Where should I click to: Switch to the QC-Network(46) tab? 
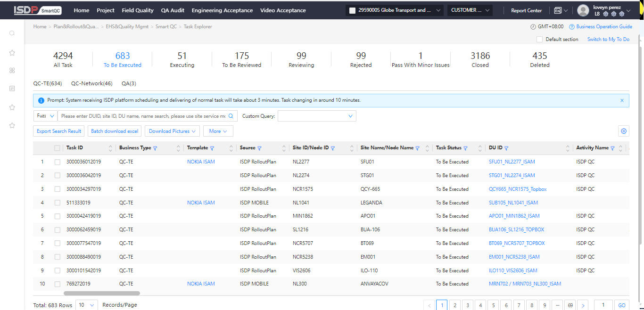pyautogui.click(x=91, y=83)
